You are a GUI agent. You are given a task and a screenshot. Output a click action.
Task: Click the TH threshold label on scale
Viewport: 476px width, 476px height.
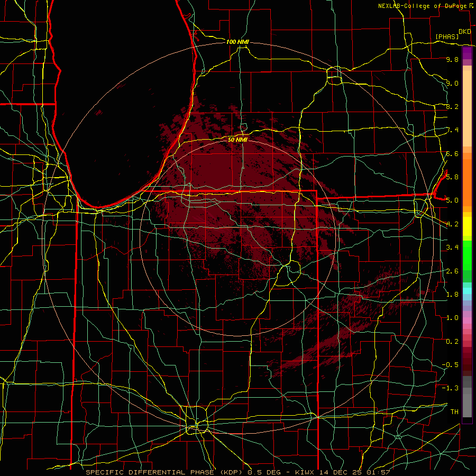pyautogui.click(x=454, y=411)
